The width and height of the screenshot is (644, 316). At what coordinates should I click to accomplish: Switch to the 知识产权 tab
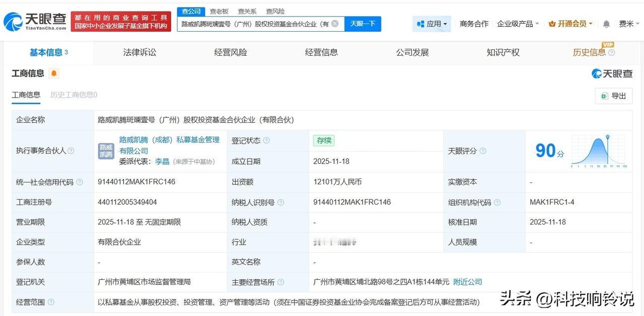click(x=503, y=52)
